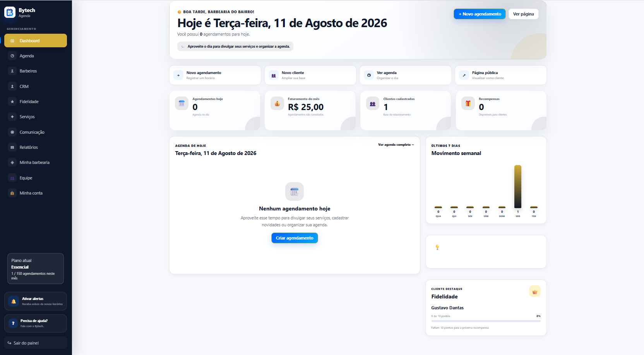
Task: Click the Precisa de ajuda? card
Action: pyautogui.click(x=36, y=323)
